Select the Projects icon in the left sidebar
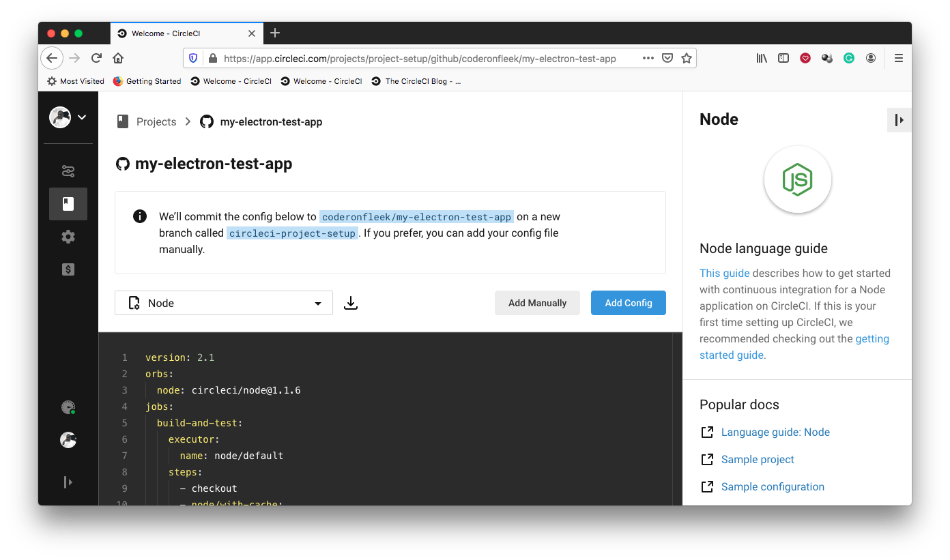 point(68,203)
